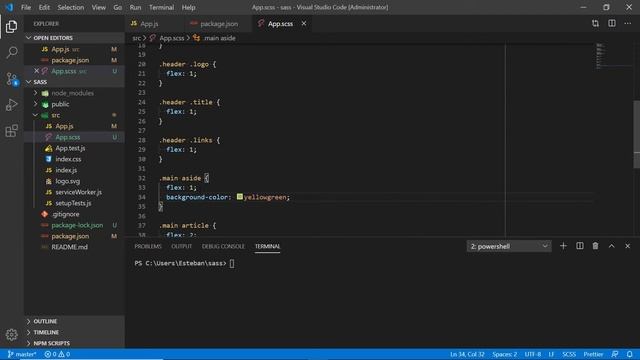Screen dimensions: 640x360
Task: Close the App.scss editor tab
Action: click(x=304, y=23)
